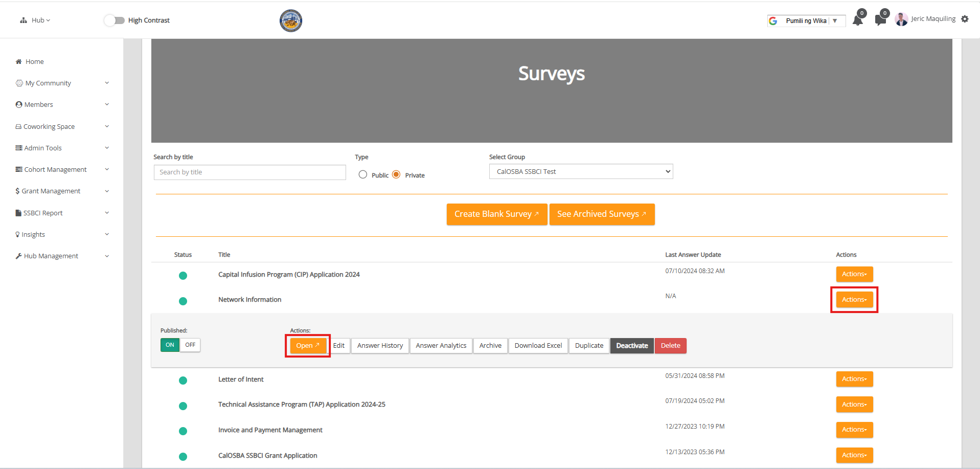Click the Duplicate button
980x469 pixels.
point(589,346)
